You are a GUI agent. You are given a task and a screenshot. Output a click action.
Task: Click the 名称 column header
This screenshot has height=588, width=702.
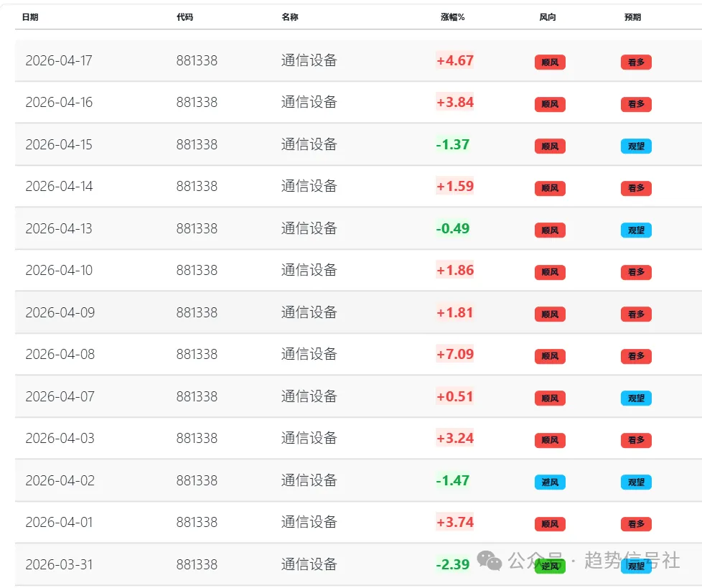pyautogui.click(x=289, y=17)
